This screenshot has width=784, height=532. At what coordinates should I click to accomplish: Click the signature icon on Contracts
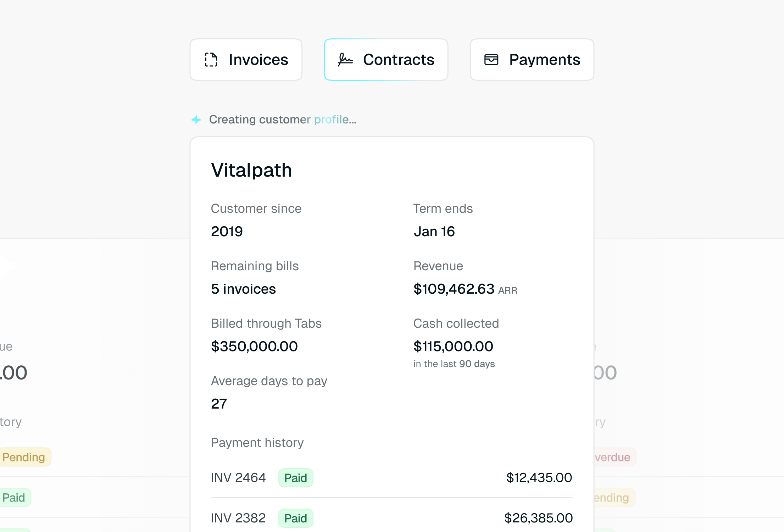coord(345,60)
